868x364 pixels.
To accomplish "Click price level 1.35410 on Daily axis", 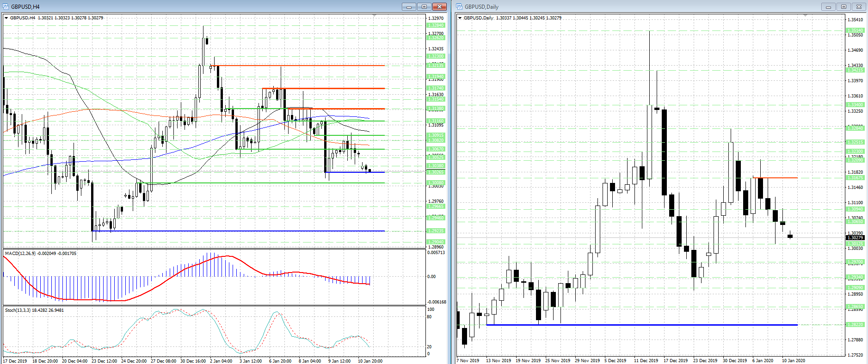I will click(x=855, y=19).
